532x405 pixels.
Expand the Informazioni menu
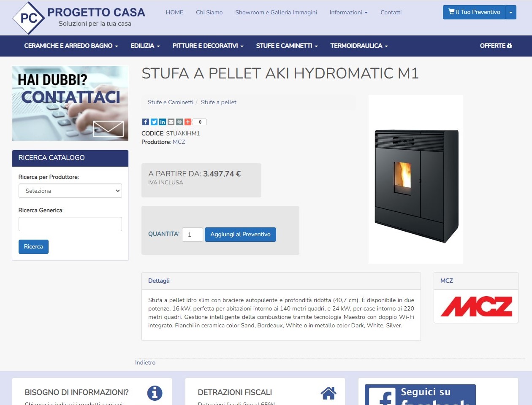pos(349,12)
